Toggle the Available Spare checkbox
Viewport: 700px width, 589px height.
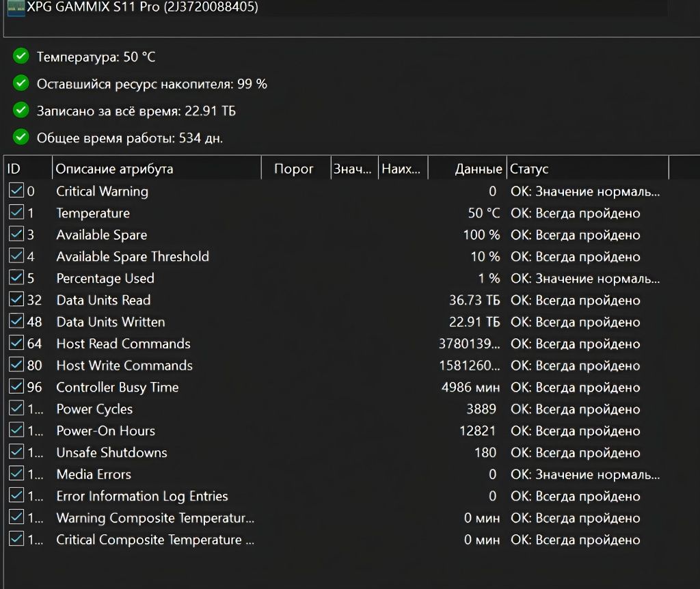click(x=16, y=234)
